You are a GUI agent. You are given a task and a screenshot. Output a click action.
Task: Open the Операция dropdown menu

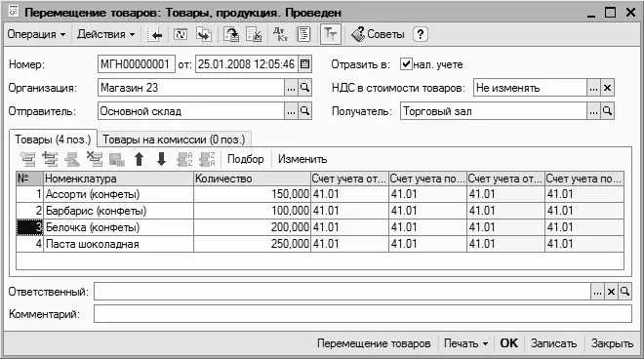point(36,34)
